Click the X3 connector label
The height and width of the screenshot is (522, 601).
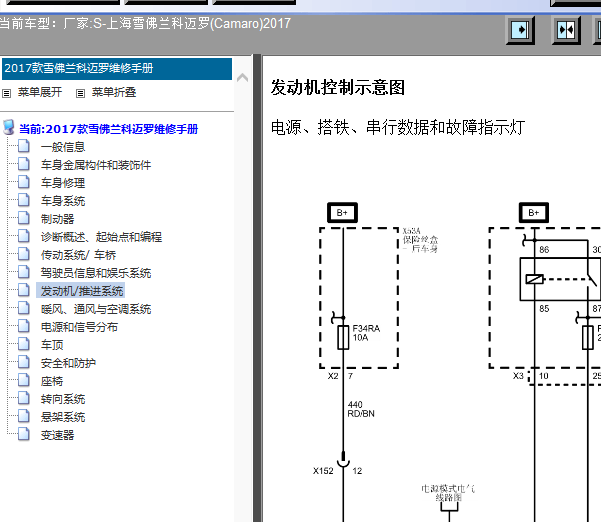518,376
